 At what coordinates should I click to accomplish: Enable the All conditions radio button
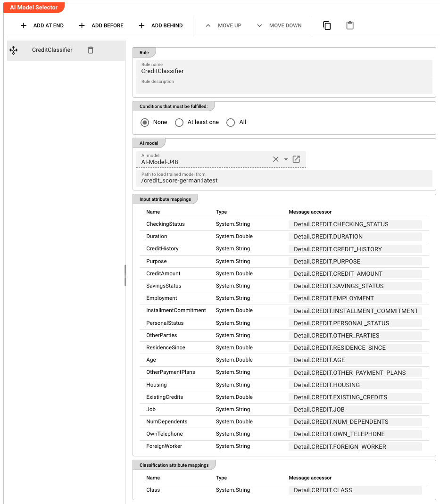click(x=231, y=122)
